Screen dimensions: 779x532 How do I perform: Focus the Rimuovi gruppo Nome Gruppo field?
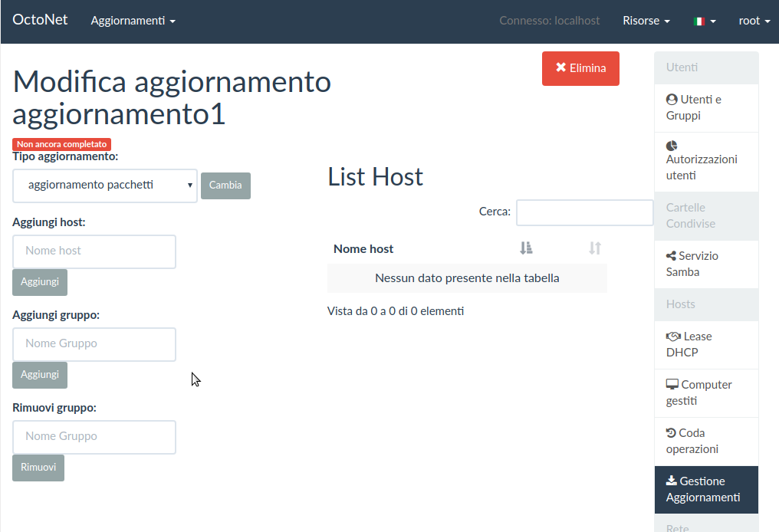coord(94,437)
